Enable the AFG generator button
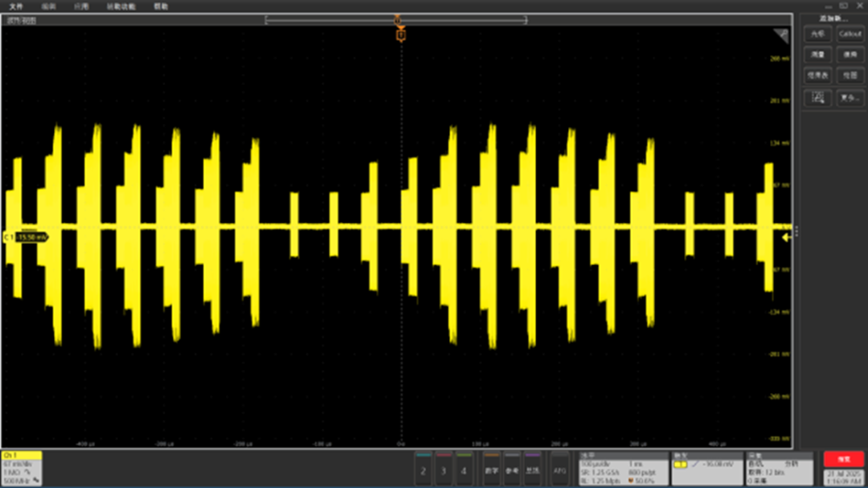The image size is (868, 488). tap(559, 470)
